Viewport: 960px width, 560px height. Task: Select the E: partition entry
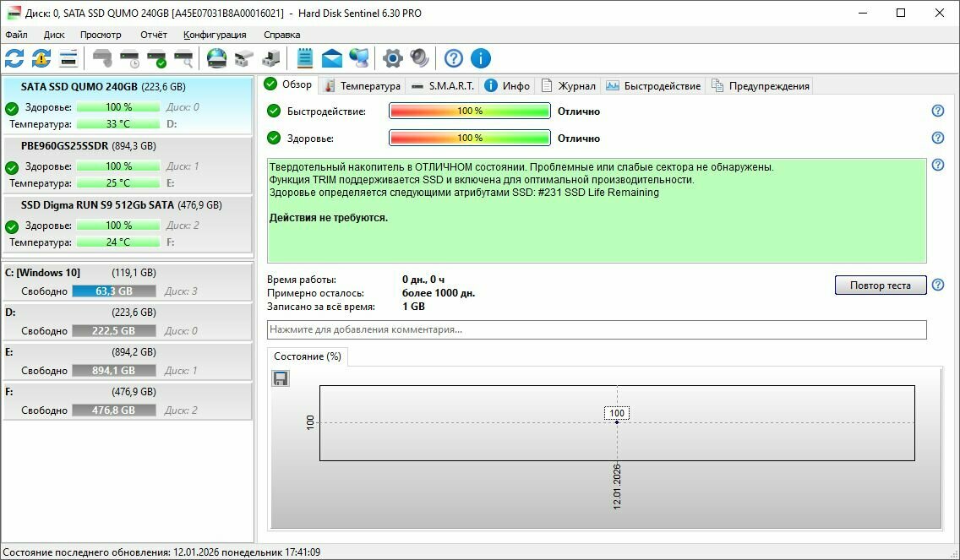tap(128, 362)
